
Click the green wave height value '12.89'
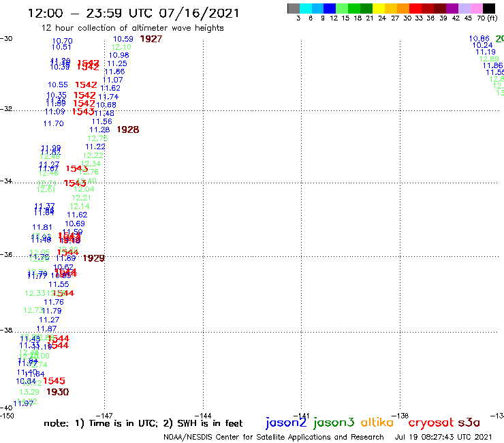489,59
